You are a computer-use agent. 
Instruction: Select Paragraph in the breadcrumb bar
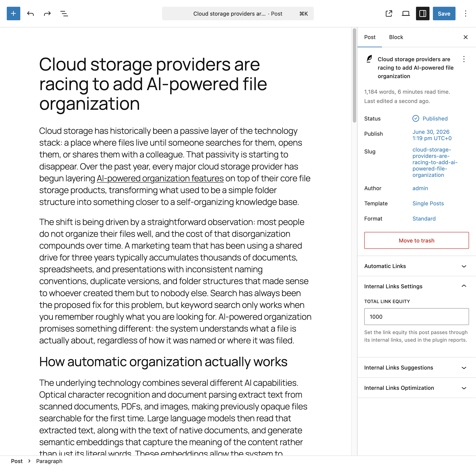[x=49, y=461]
